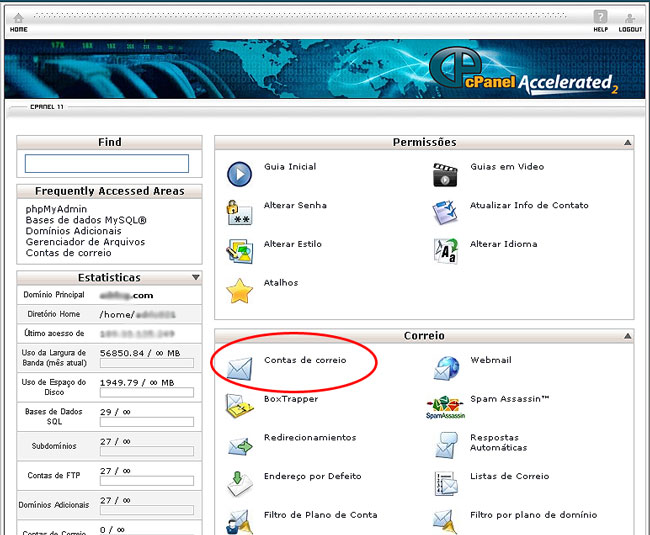Collapse the Estatisticas panel
The width and height of the screenshot is (650, 535).
[196, 278]
